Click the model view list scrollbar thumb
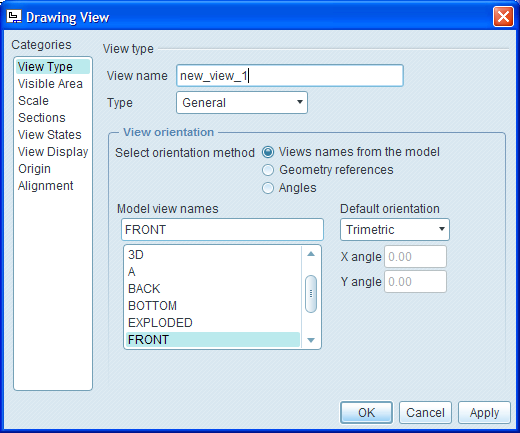 pyautogui.click(x=311, y=294)
